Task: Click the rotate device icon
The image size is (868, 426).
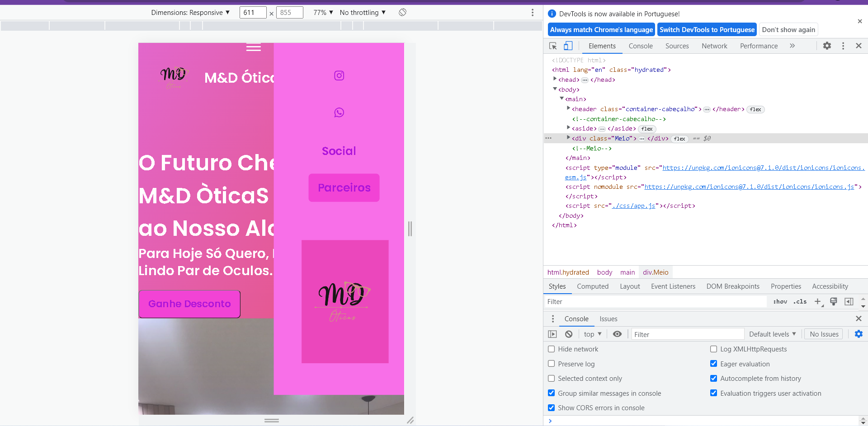Action: pos(402,12)
